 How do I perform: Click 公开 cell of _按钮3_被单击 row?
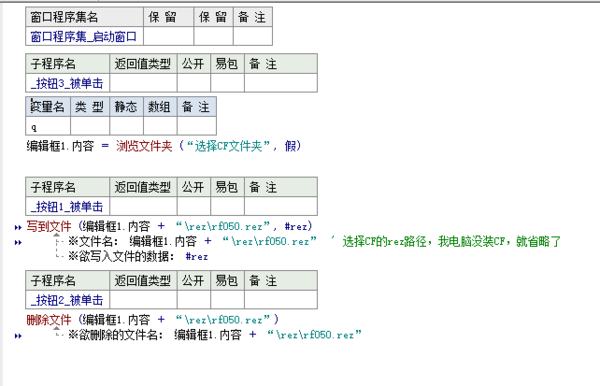tap(194, 83)
